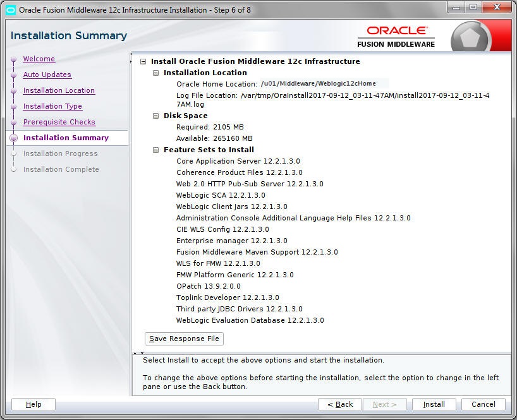Cancel the installation wizard
Image resolution: width=517 pixels, height=420 pixels.
point(483,404)
